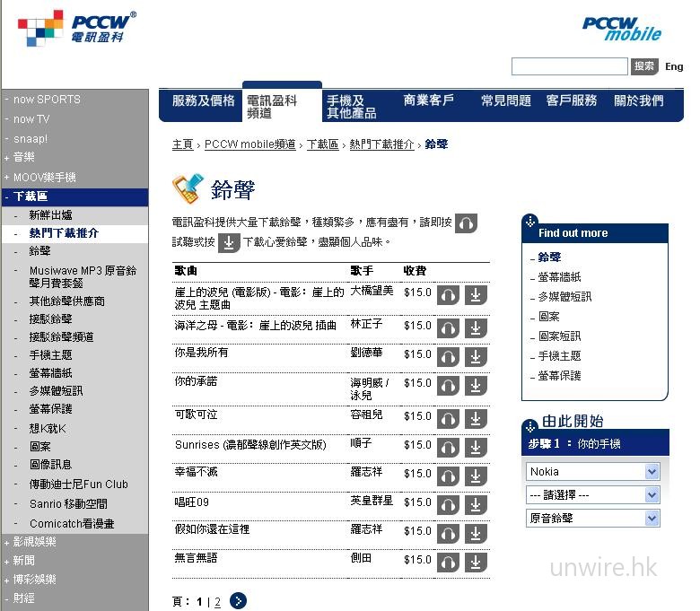Preview the 唱旺09 ringtone by 英皇群星
Image resolution: width=700 pixels, height=611 pixels.
point(448,505)
